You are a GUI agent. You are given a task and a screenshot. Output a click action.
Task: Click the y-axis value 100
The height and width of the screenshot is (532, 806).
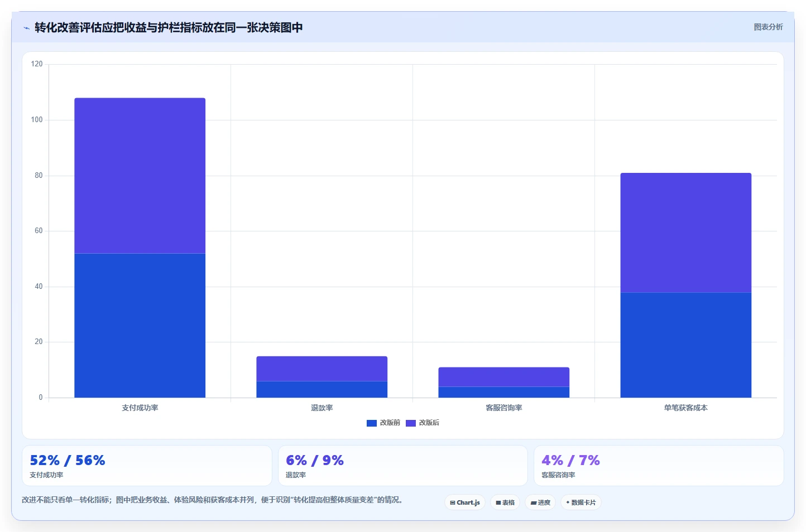pos(37,120)
